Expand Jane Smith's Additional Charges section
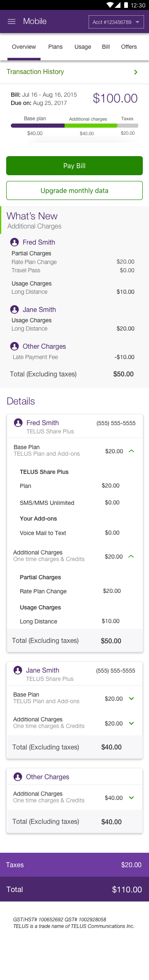Image resolution: width=149 pixels, height=980 pixels. pyautogui.click(x=132, y=723)
